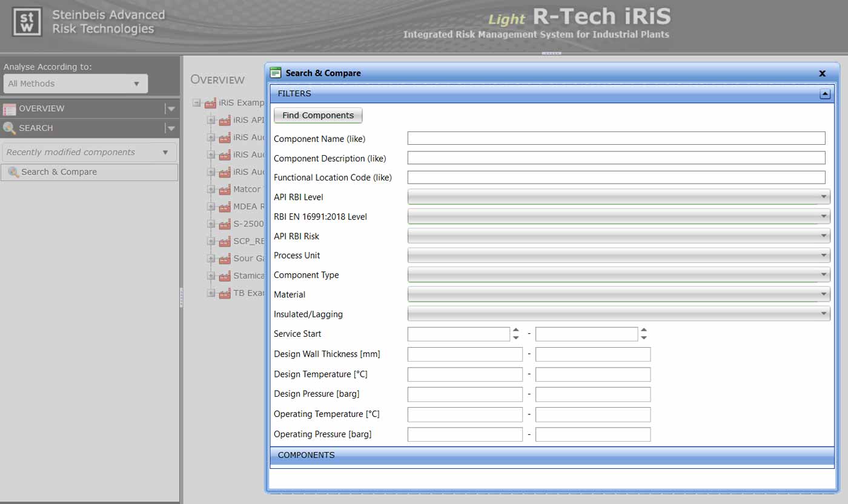Image resolution: width=848 pixels, height=504 pixels.
Task: Expand the Sour Ga tree node
Action: pos(211,258)
